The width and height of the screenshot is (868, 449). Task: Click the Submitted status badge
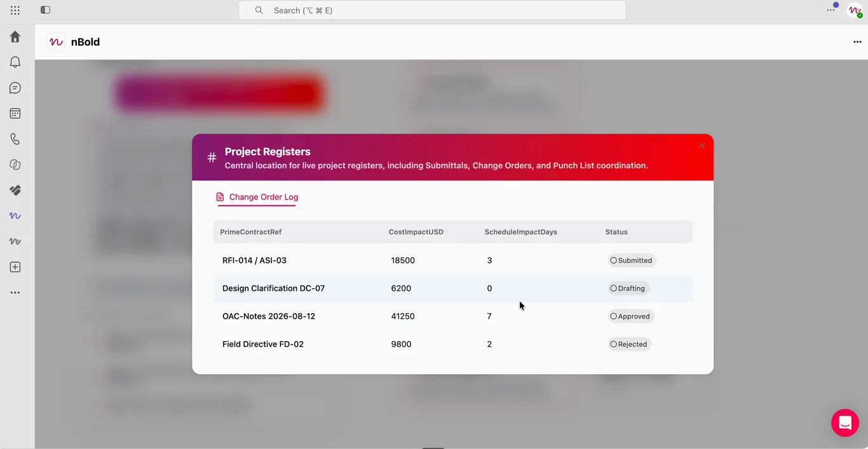coord(632,260)
